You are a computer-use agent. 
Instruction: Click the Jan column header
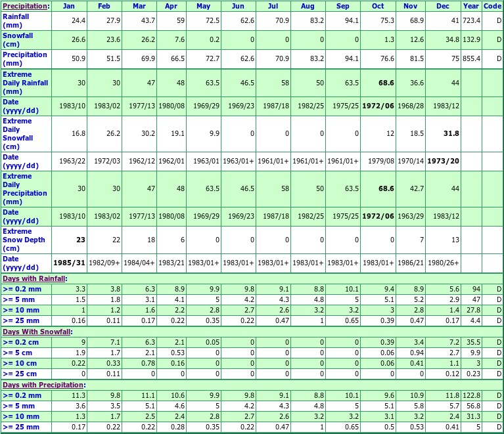click(70, 6)
